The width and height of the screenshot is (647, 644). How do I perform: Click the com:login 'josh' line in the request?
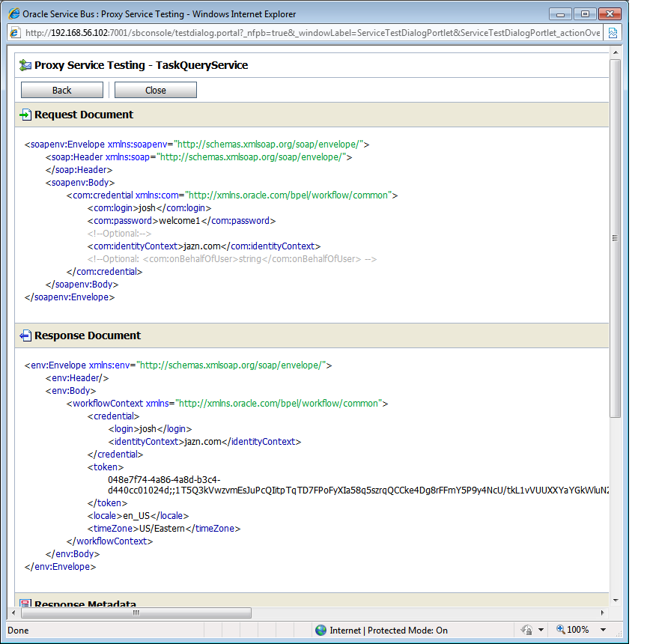coord(149,208)
